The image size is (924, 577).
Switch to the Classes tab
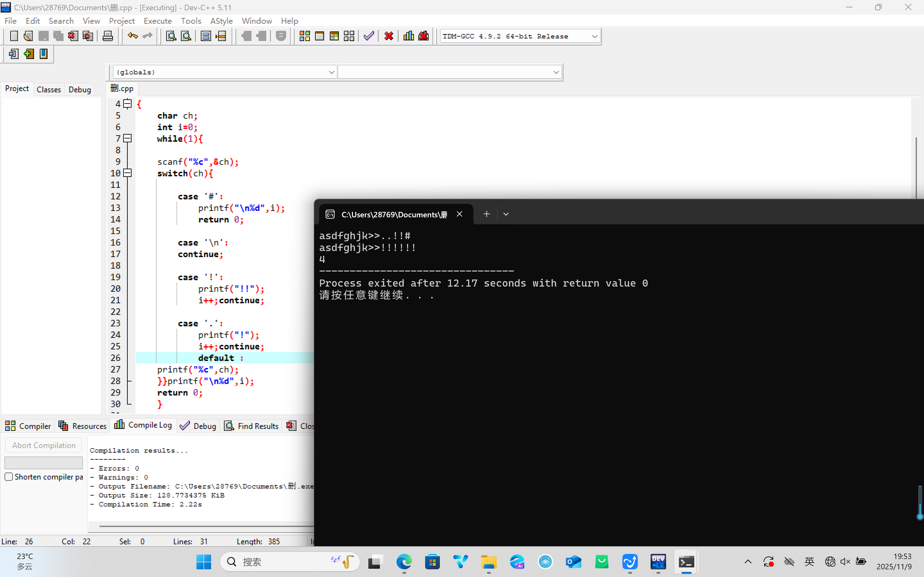pos(48,89)
